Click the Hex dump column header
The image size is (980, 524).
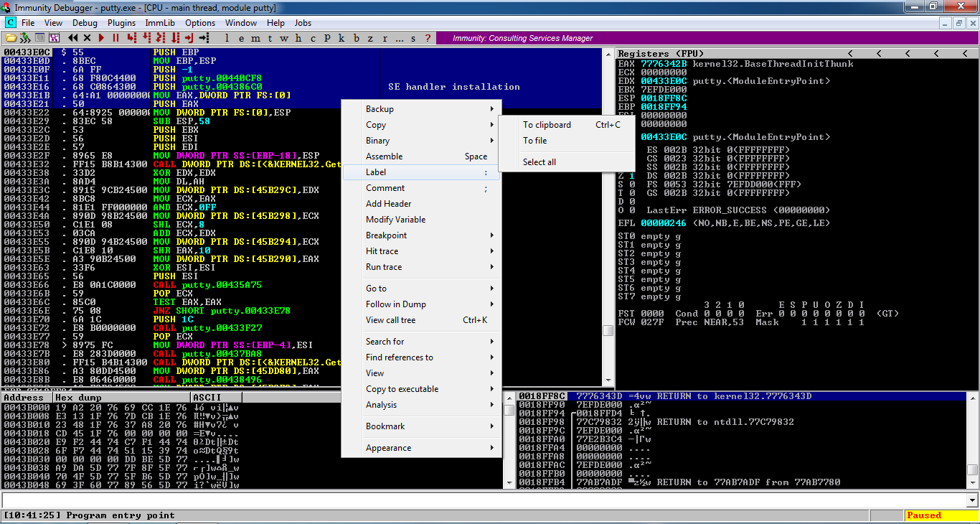[122, 398]
